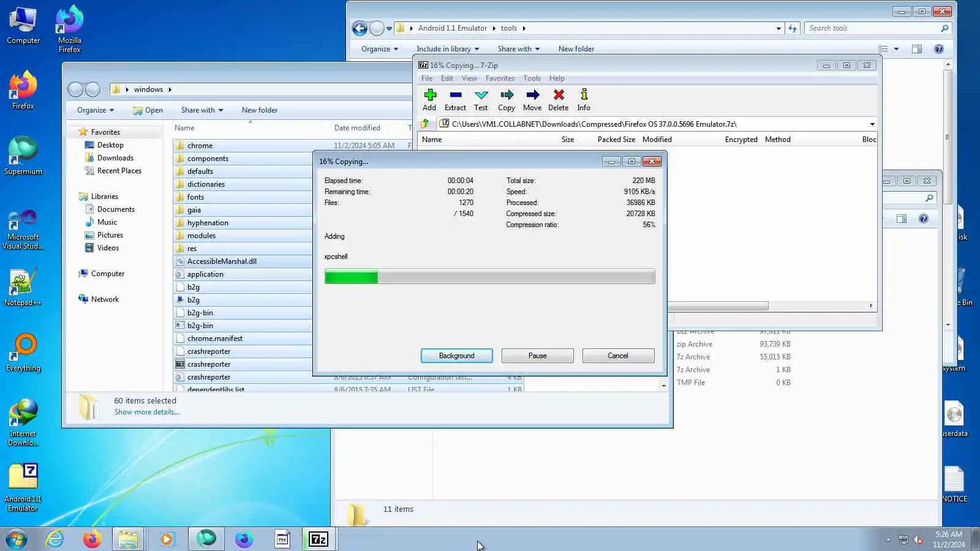Toggle the preview pane in tools window
Screen dimensions: 980x551
click(917, 49)
